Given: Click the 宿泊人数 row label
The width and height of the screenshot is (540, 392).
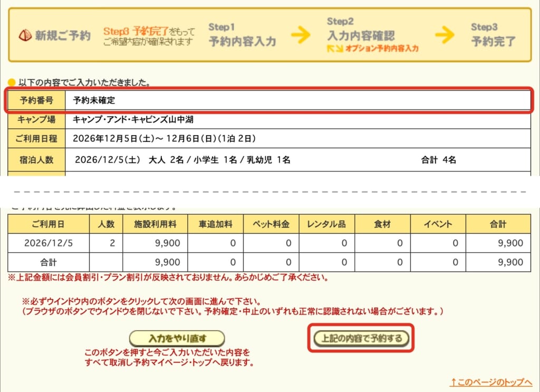Looking at the screenshot, I should point(36,160).
